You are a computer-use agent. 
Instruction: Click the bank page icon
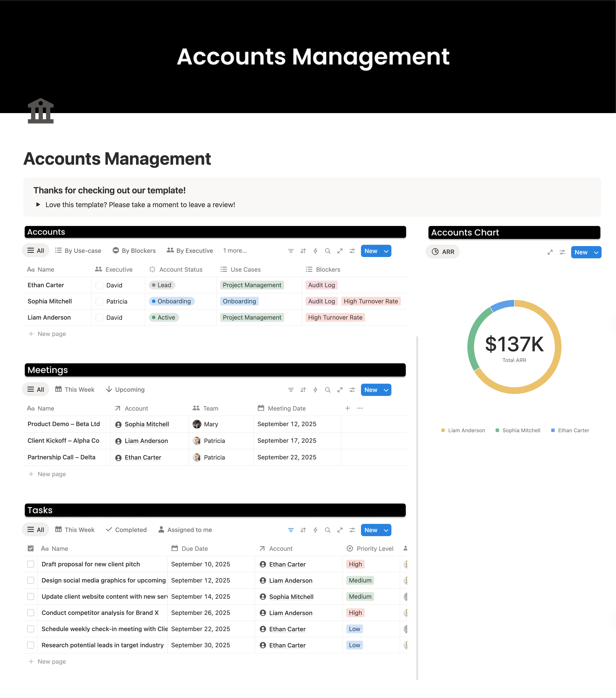click(x=41, y=111)
